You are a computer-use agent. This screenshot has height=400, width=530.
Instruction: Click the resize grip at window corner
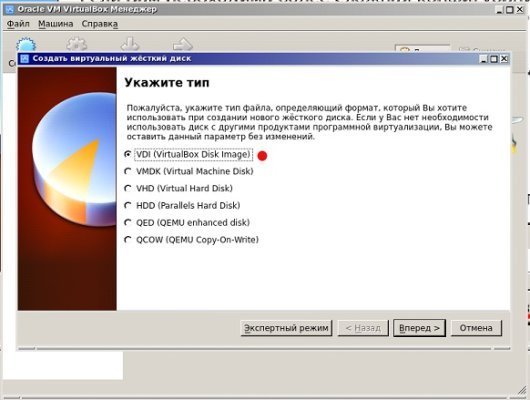pyautogui.click(x=522, y=392)
